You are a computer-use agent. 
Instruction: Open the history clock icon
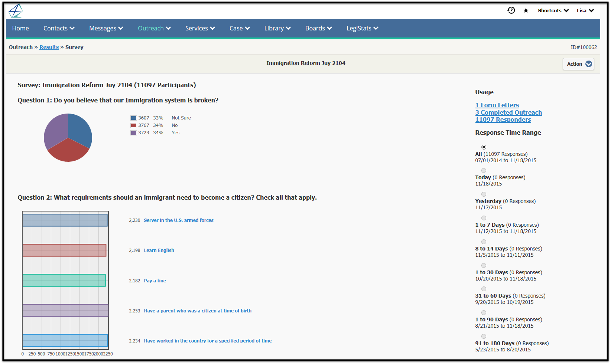coord(511,10)
